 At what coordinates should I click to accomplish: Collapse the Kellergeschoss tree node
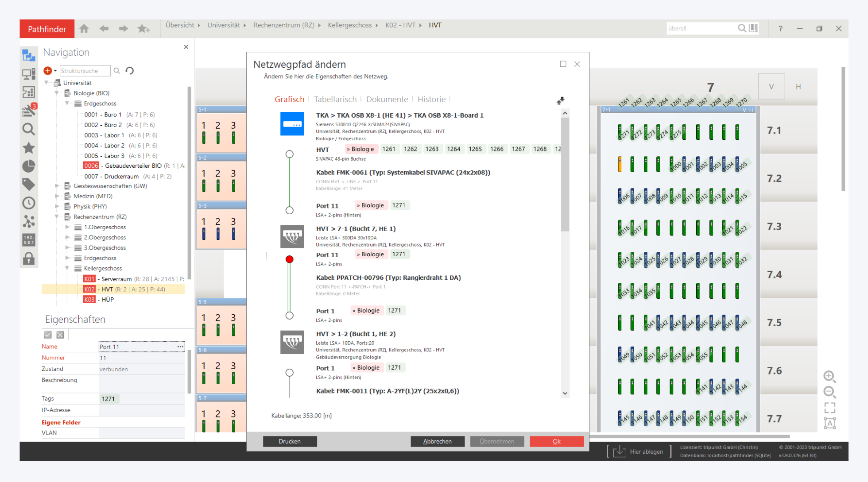pyautogui.click(x=67, y=268)
